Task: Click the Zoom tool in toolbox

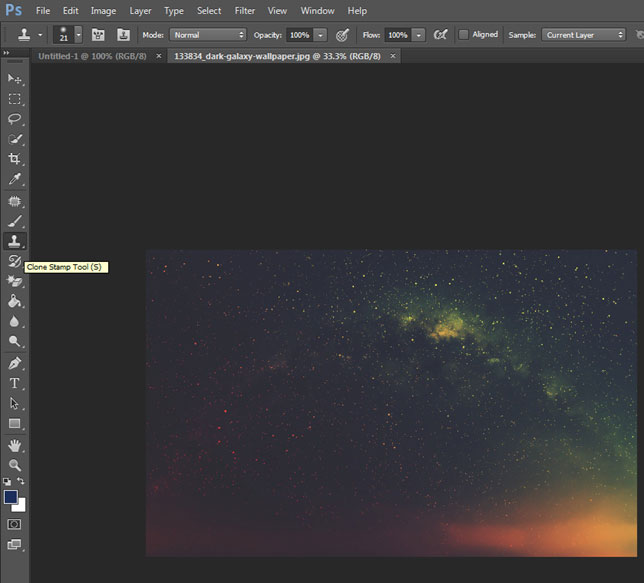Action: click(15, 465)
